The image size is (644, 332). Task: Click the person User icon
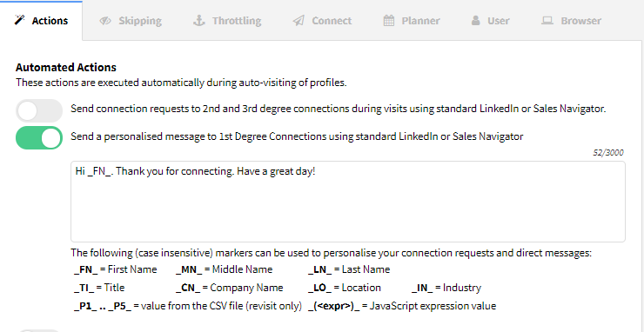[476, 21]
